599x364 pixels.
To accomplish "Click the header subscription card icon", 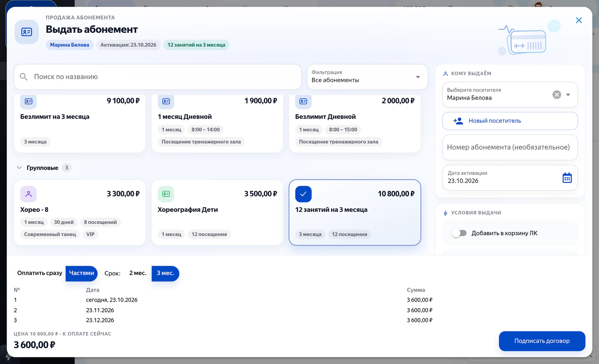I will click(27, 32).
